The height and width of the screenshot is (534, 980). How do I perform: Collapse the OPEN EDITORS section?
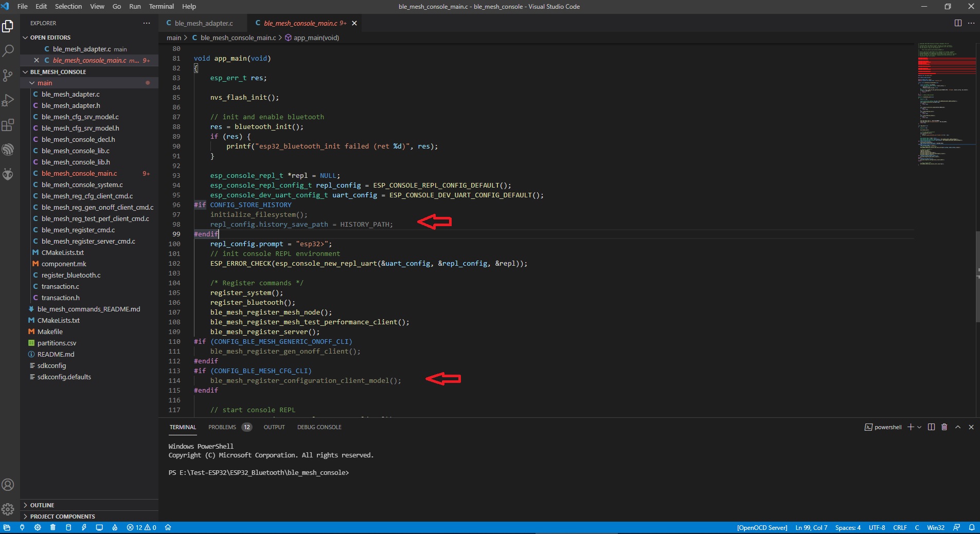[x=50, y=38]
